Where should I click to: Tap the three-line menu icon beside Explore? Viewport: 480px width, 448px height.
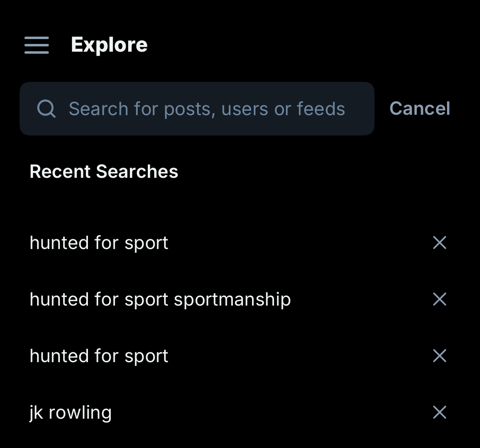(x=37, y=45)
